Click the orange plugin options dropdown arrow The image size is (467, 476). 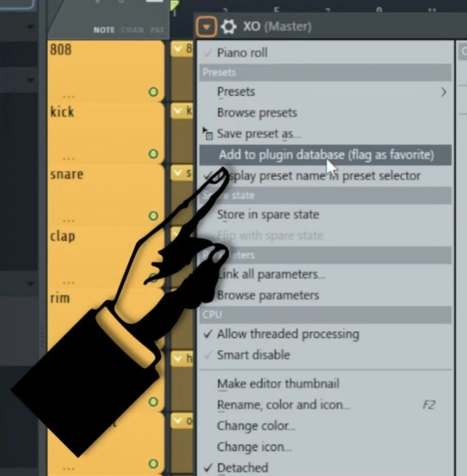pyautogui.click(x=206, y=27)
